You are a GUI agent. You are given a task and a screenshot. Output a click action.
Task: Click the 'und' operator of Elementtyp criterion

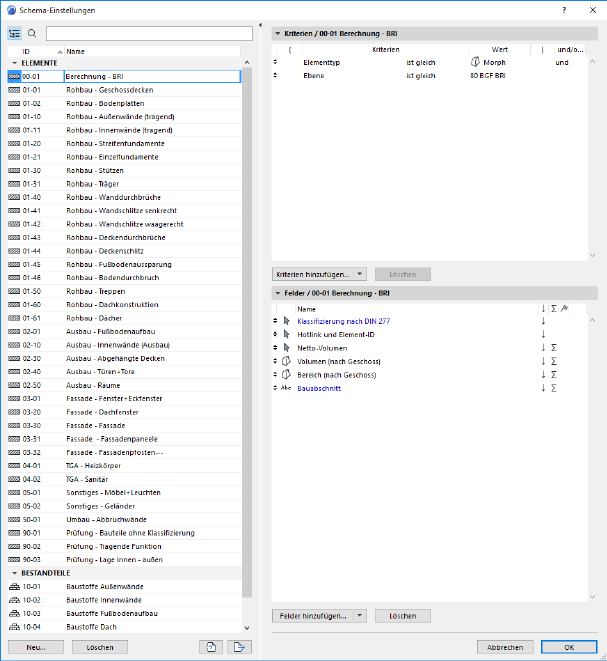tap(562, 63)
